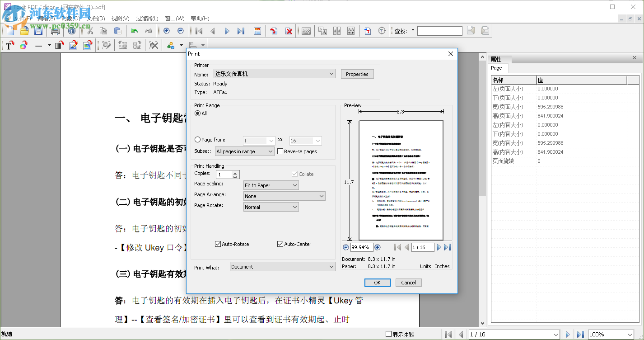The image size is (644, 340).
Task: Click the print preview page thumbnail
Action: (x=401, y=179)
